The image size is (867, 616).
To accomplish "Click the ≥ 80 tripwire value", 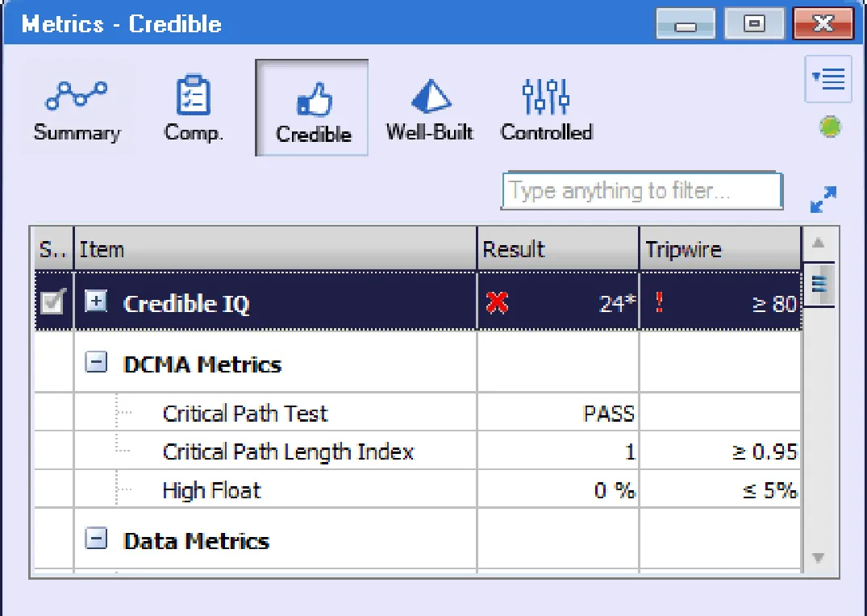I will point(774,303).
